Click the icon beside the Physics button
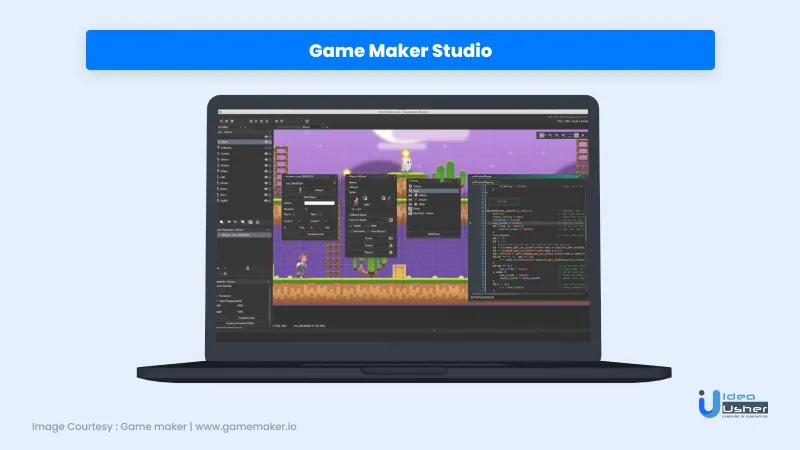The height and width of the screenshot is (450, 800). [391, 253]
